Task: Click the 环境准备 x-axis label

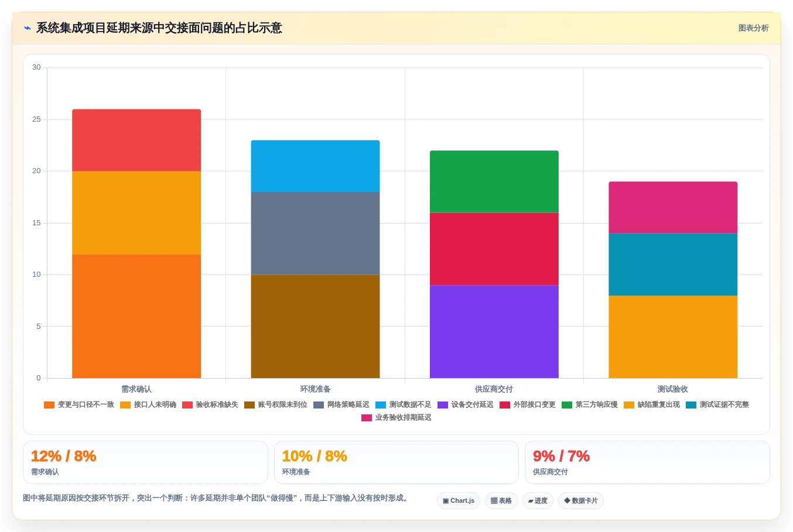Action: (x=315, y=389)
